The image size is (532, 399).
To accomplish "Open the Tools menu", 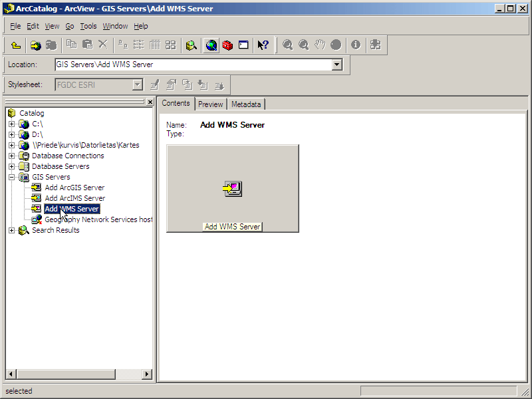I will click(x=88, y=26).
